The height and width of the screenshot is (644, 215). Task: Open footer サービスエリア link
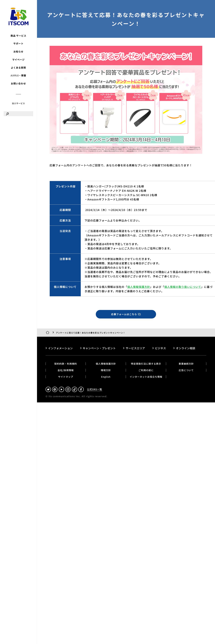pyautogui.click(x=134, y=348)
